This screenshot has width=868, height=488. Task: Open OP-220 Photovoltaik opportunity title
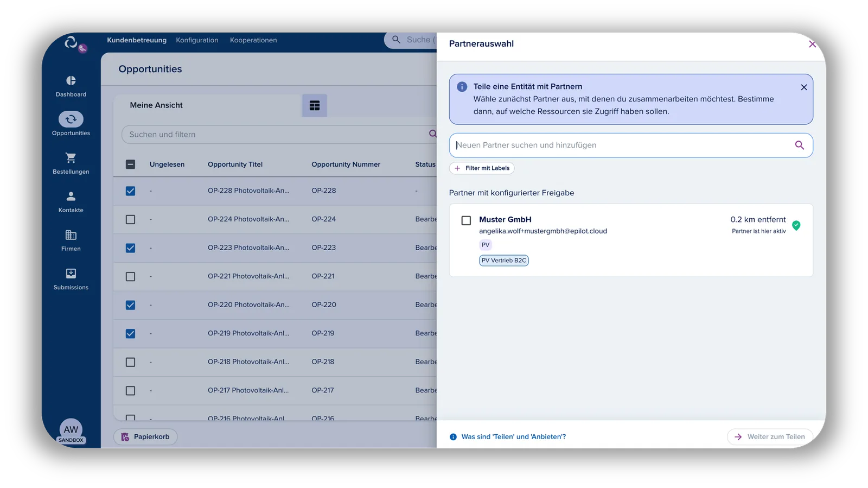[x=248, y=305]
